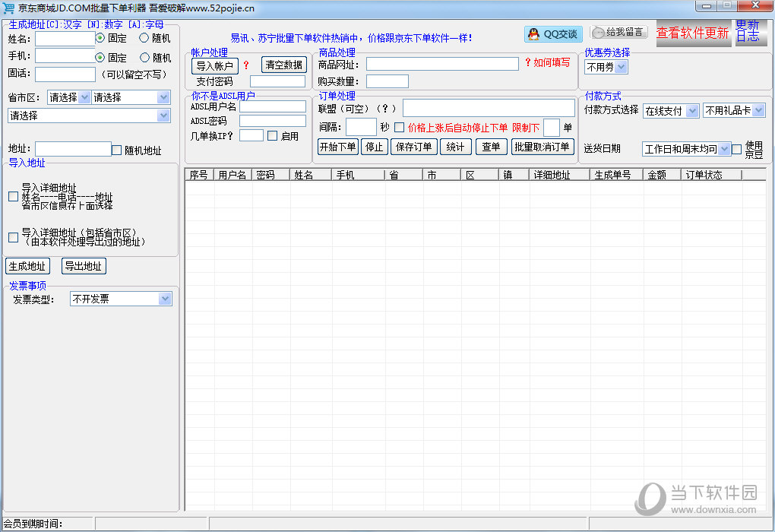Tick the 导入详细地址 姓名----电话----地址 checkbox
This screenshot has height=532, width=775.
[x=14, y=196]
